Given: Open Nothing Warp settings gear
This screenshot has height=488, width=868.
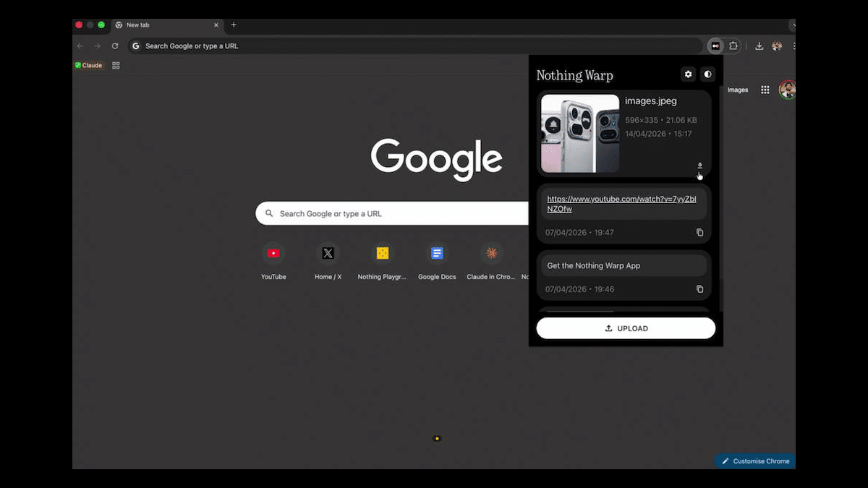Looking at the screenshot, I should tap(688, 74).
